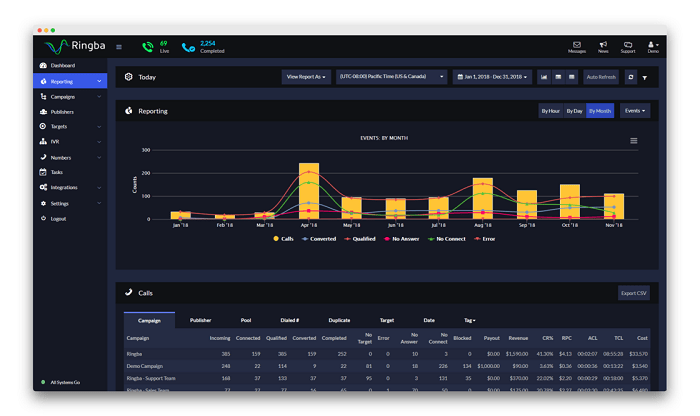Screen dimensions: 700x416
Task: Switch the chart to By Hour
Action: click(x=550, y=111)
